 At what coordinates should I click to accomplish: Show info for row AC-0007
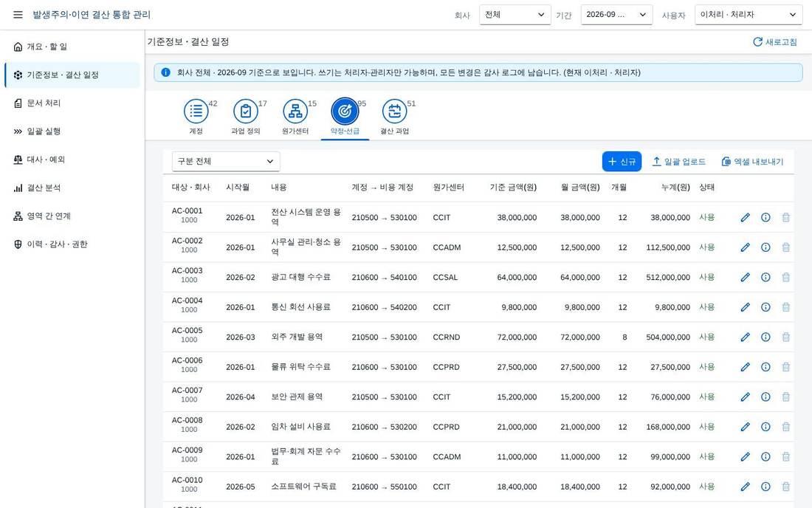click(765, 397)
